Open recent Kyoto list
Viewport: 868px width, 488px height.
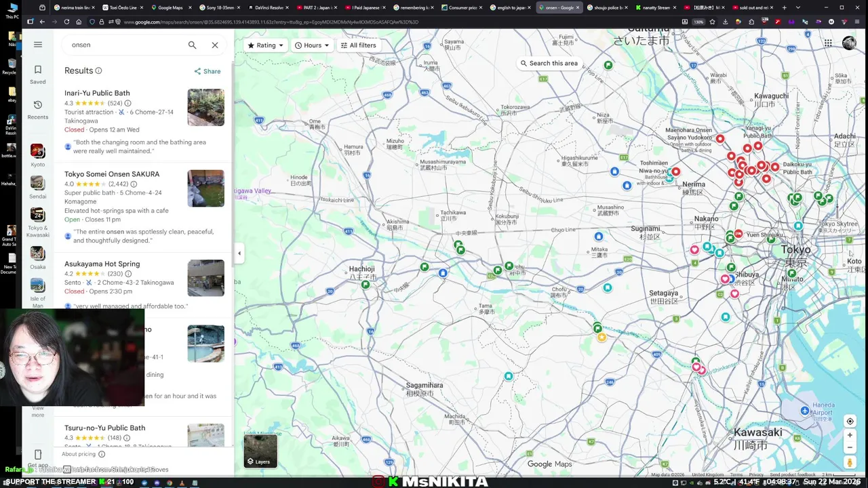point(38,155)
